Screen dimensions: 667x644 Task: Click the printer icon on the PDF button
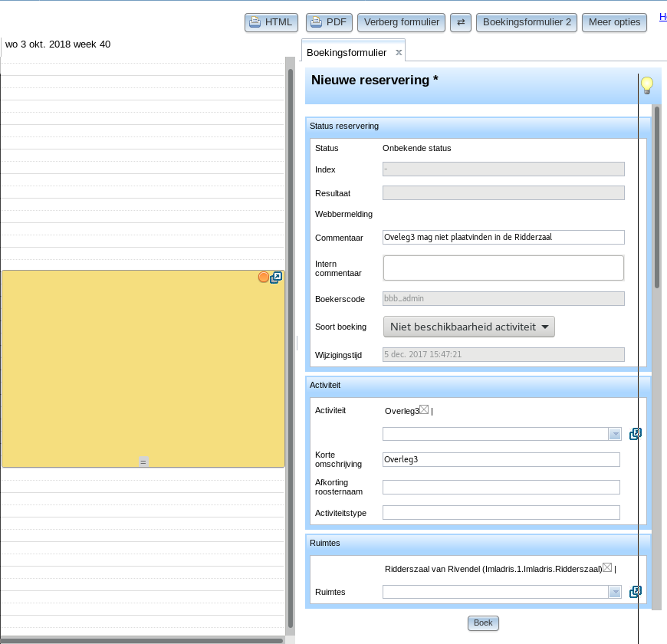pyautogui.click(x=316, y=22)
